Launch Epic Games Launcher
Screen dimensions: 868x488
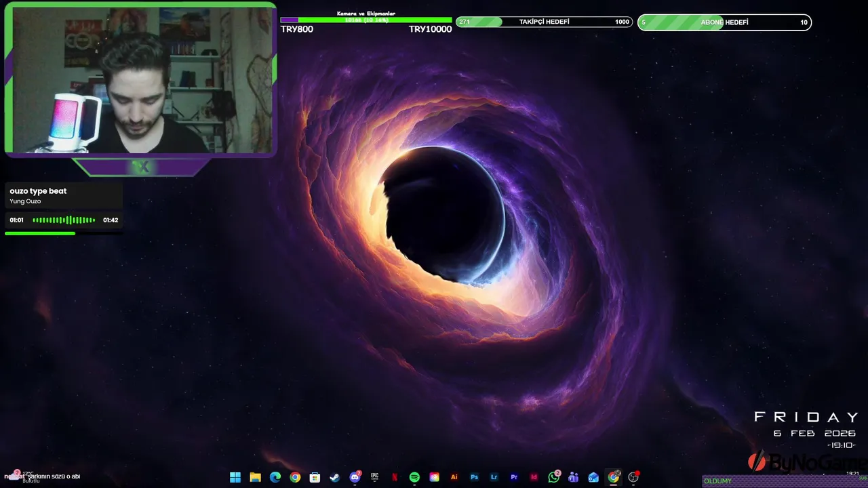pyautogui.click(x=374, y=477)
